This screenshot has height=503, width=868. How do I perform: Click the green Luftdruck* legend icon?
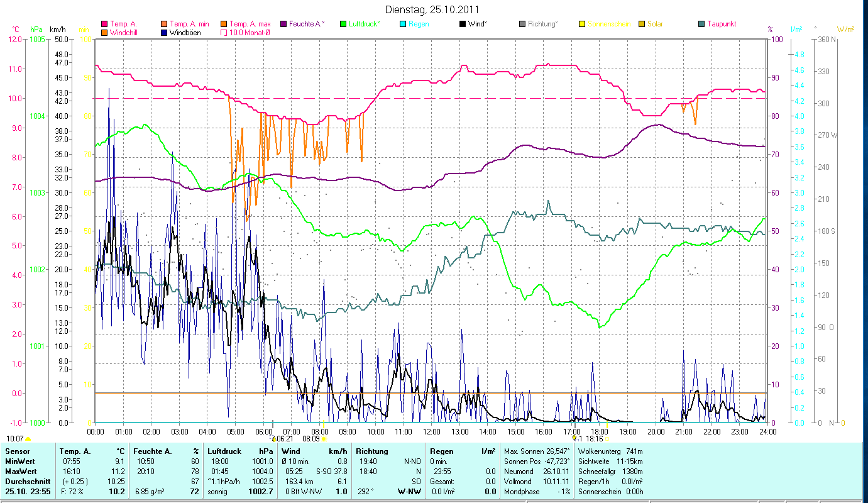coord(343,25)
